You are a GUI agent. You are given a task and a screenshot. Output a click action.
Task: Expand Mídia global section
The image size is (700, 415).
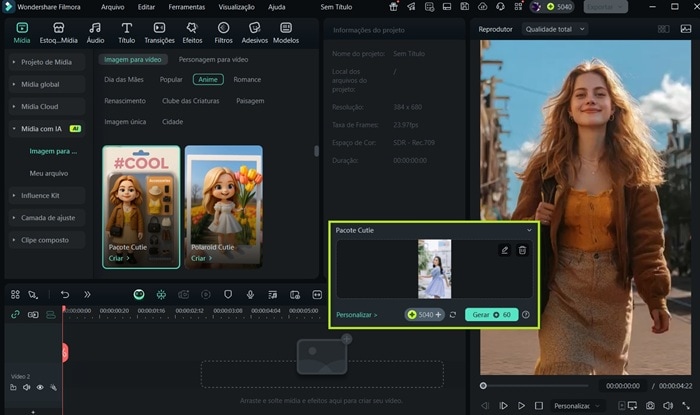46,84
